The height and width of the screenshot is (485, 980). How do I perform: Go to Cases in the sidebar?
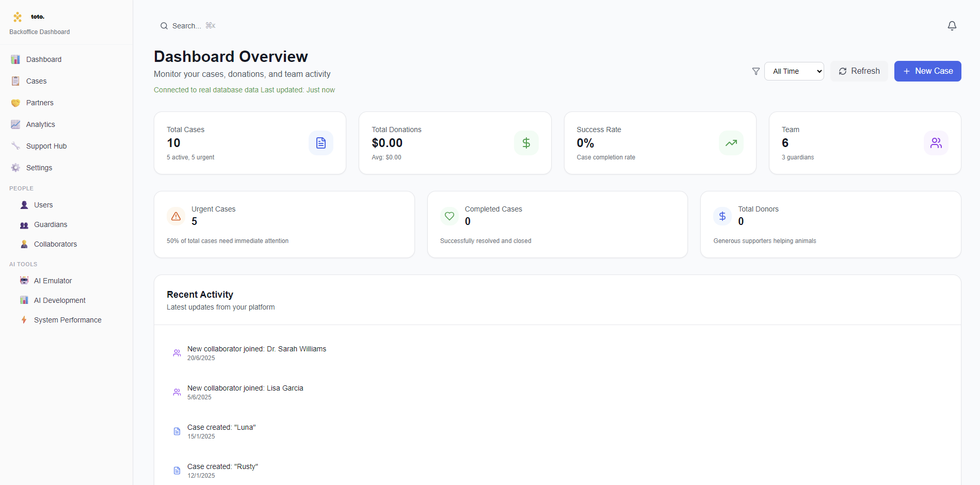point(66,81)
